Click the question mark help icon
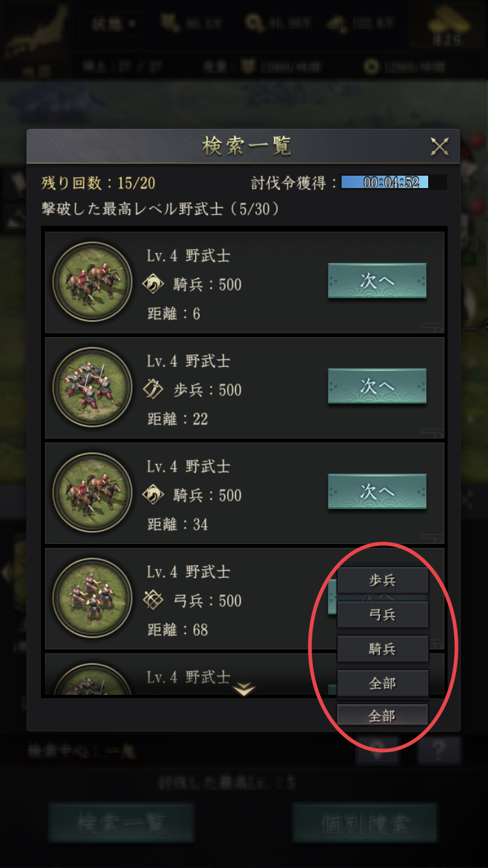The height and width of the screenshot is (868, 488). [439, 751]
